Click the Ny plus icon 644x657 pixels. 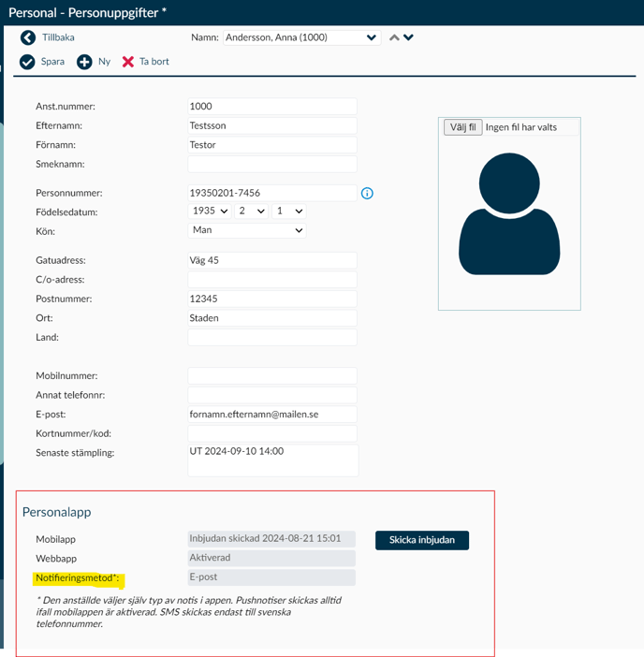[x=84, y=62]
